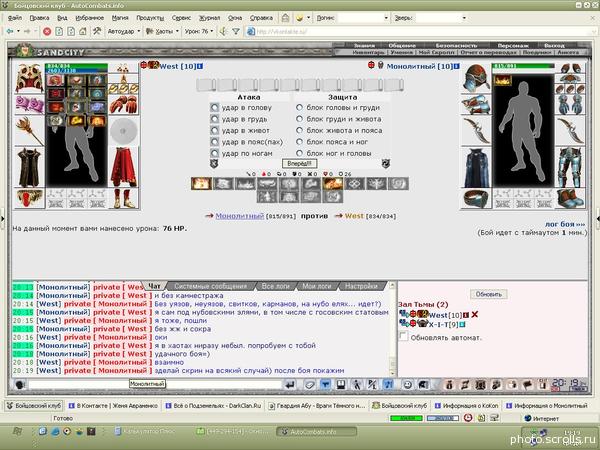Image resolution: width=600 pixels, height=450 pixels.
Task: Select attack 'удар в голову'
Action: (x=215, y=108)
